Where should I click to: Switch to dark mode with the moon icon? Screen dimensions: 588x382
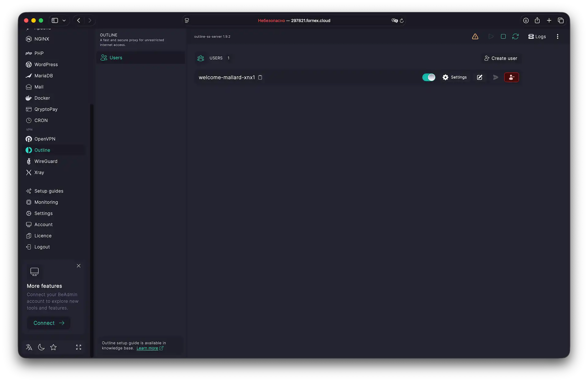point(41,347)
